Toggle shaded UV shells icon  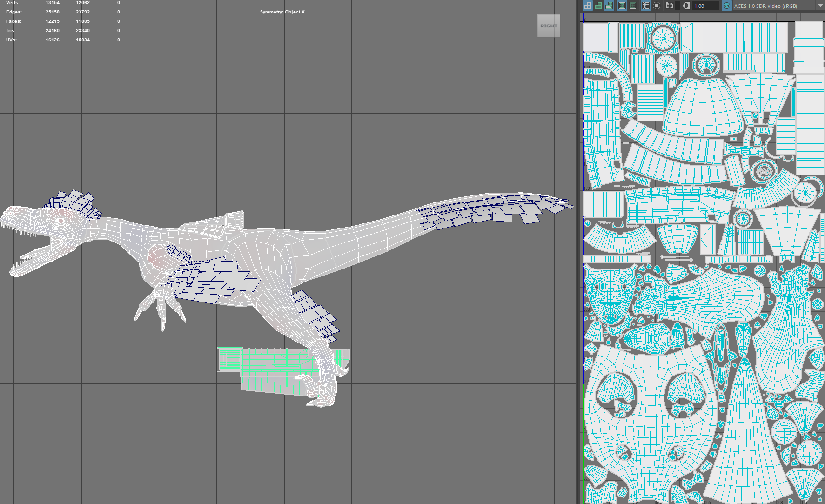[598, 6]
